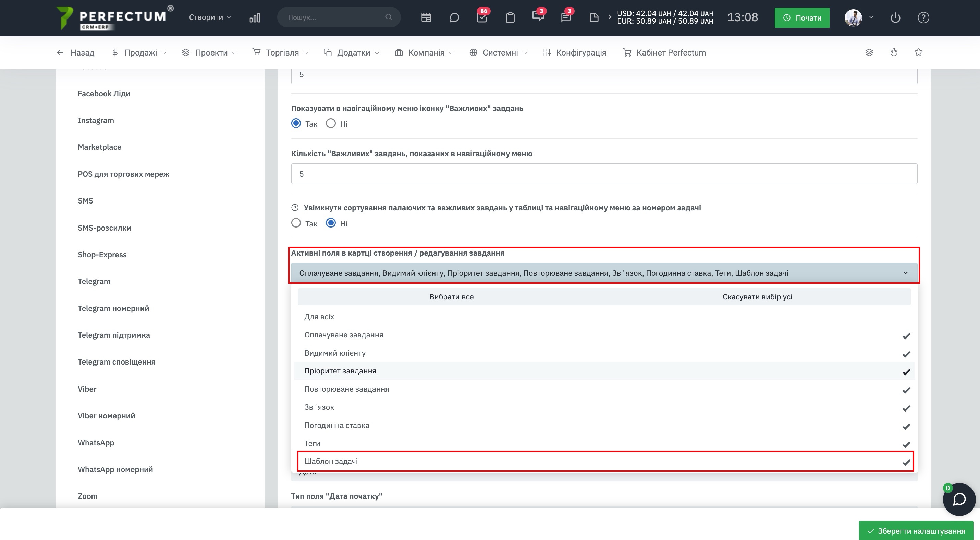
Task: Open the bar chart statistics icon
Action: point(255,17)
